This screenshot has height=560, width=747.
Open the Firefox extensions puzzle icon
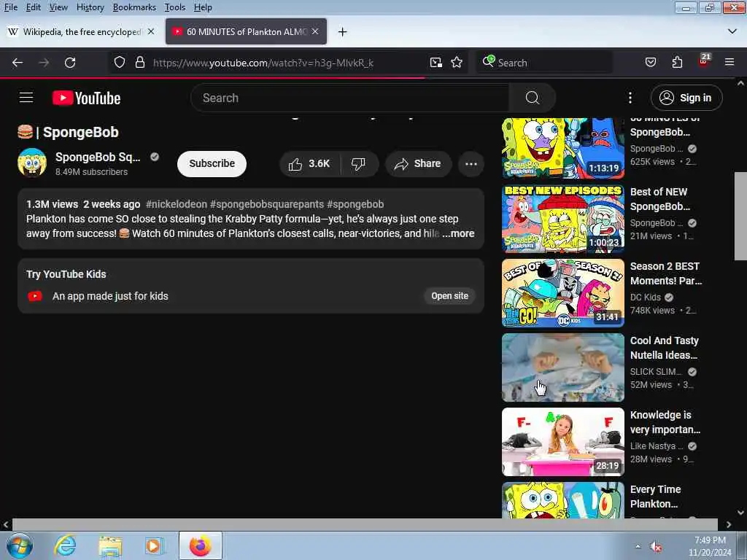[x=677, y=63]
